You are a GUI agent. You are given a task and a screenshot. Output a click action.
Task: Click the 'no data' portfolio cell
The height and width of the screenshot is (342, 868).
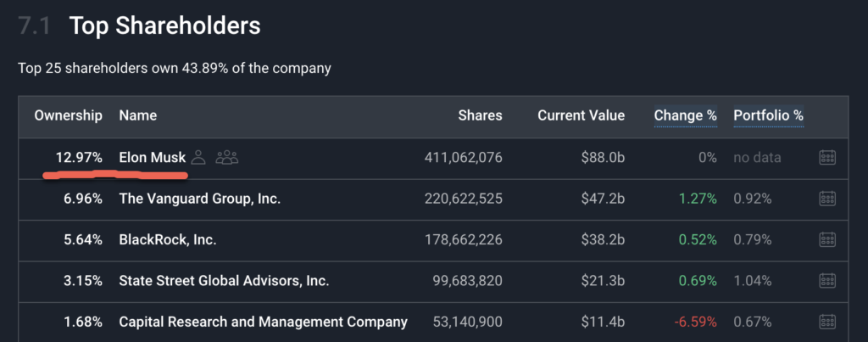coord(757,158)
